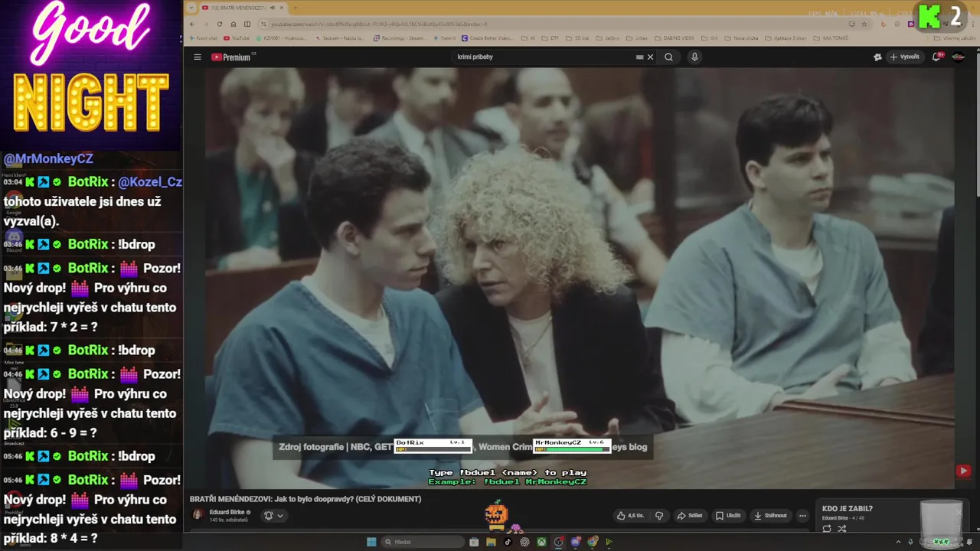Open the browser tab search dropdown arrow

[x=191, y=8]
